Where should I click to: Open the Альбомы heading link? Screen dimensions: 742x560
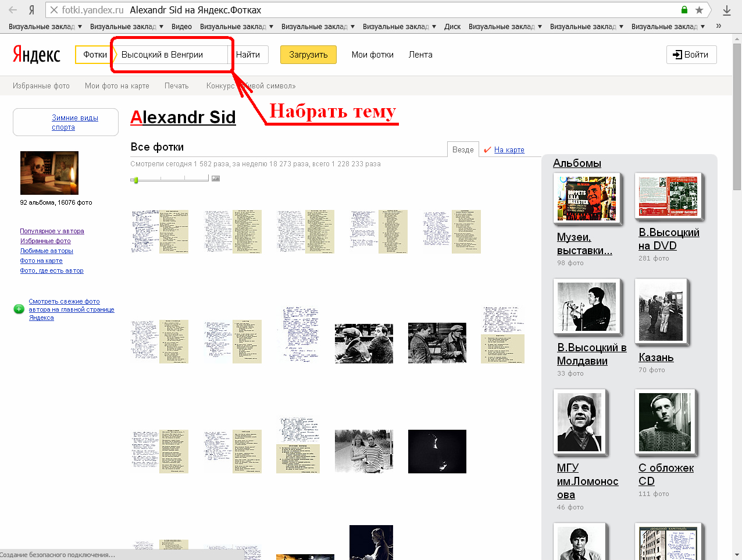pos(577,163)
